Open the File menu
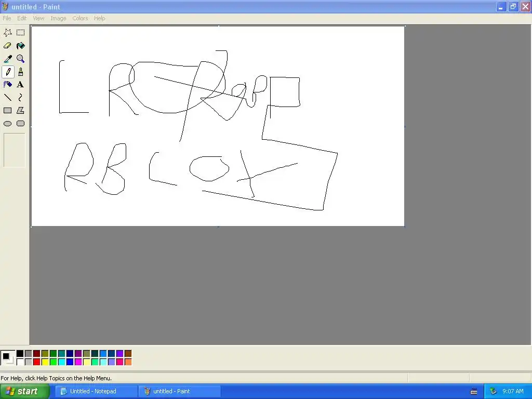532x399 pixels. click(7, 18)
